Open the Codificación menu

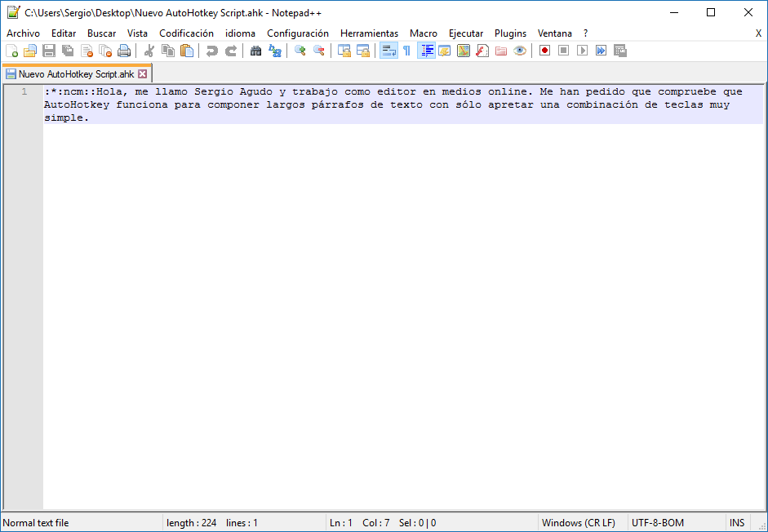coord(186,33)
